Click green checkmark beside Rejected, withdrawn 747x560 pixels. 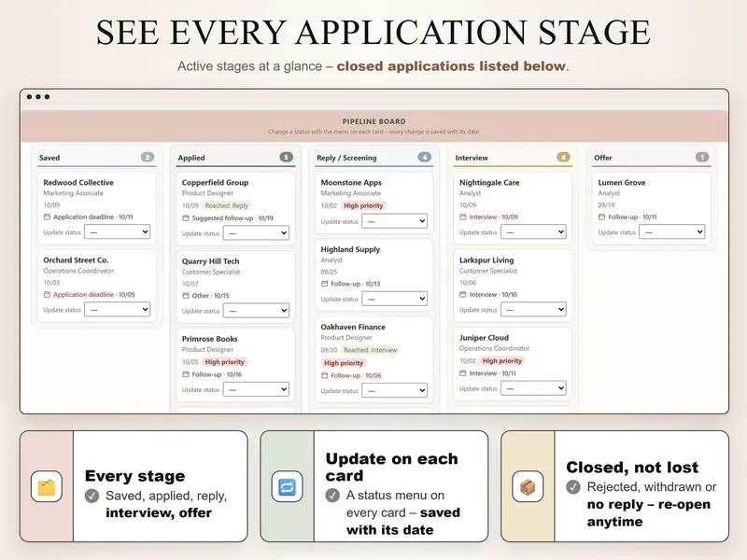point(573,487)
